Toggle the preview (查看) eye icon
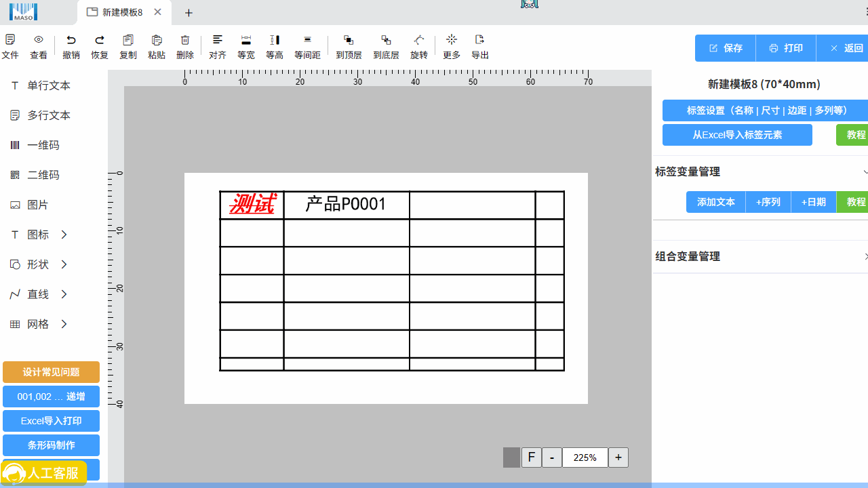The width and height of the screenshot is (868, 488). (x=39, y=41)
